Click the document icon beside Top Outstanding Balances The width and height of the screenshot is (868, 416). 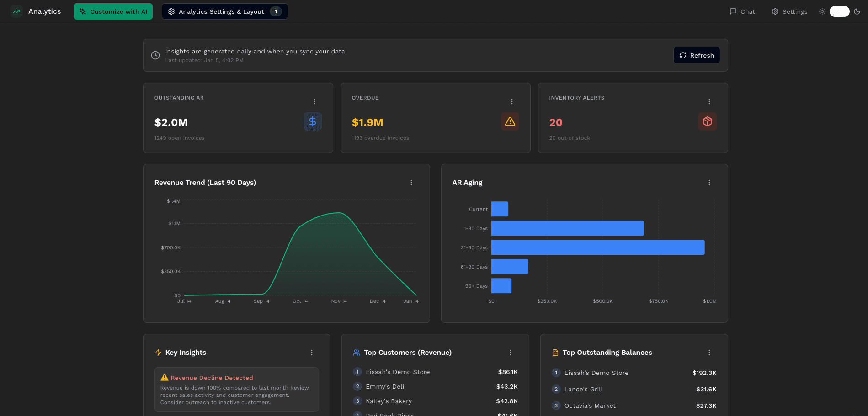(555, 352)
